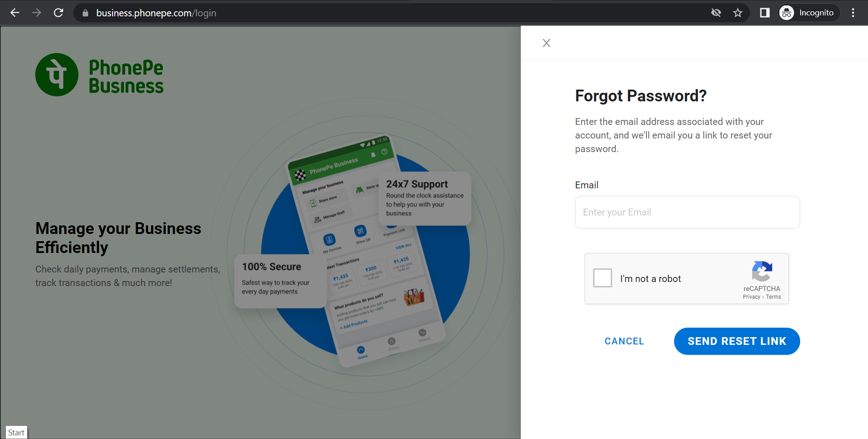The height and width of the screenshot is (439, 868).
Task: Click the Start label at bottom left
Action: coord(16,433)
